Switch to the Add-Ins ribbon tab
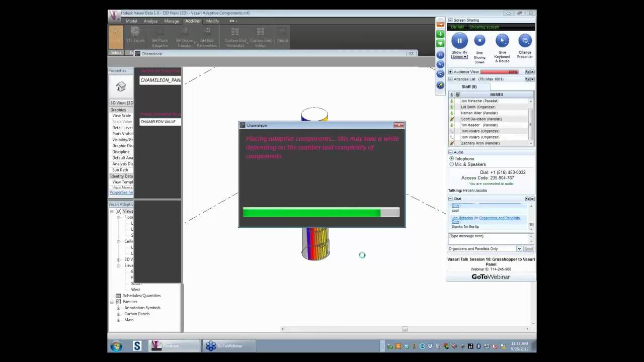The width and height of the screenshot is (644, 362). [192, 21]
